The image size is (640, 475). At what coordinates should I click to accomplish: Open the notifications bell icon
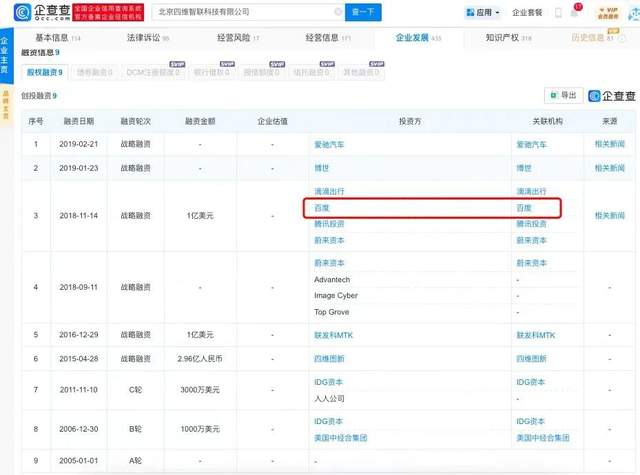coord(574,13)
